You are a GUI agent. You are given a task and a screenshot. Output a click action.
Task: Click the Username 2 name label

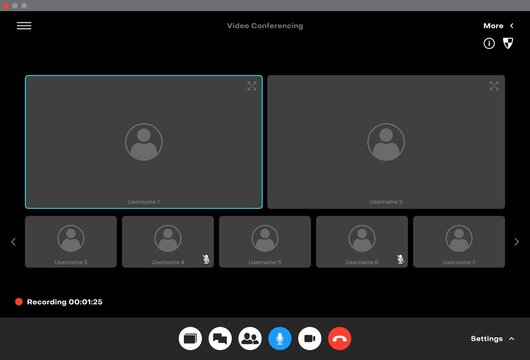[x=386, y=202]
